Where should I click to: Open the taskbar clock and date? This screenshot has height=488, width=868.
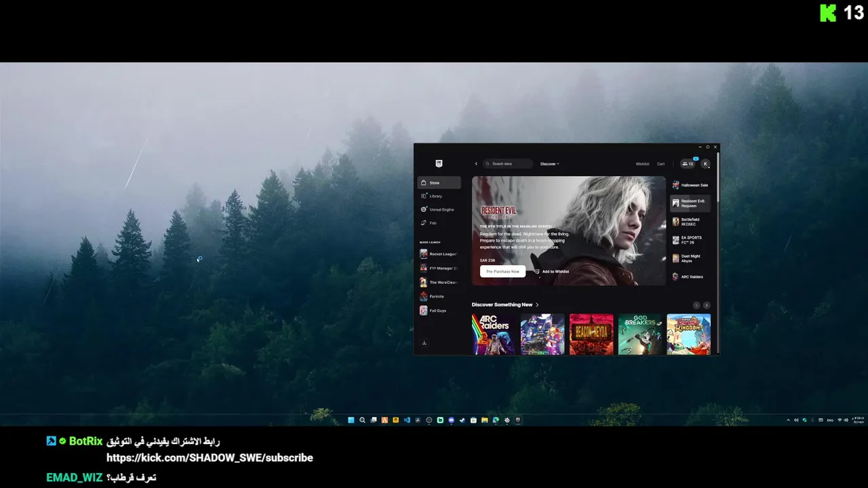(859, 420)
